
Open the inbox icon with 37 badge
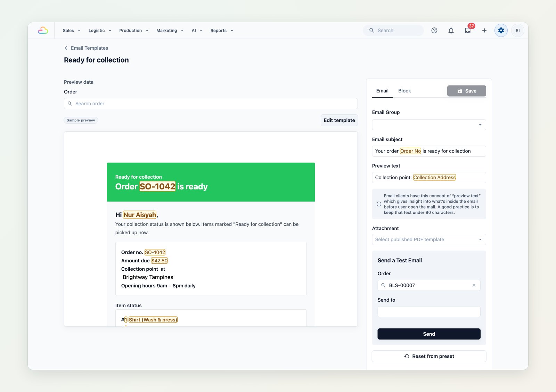click(x=468, y=31)
